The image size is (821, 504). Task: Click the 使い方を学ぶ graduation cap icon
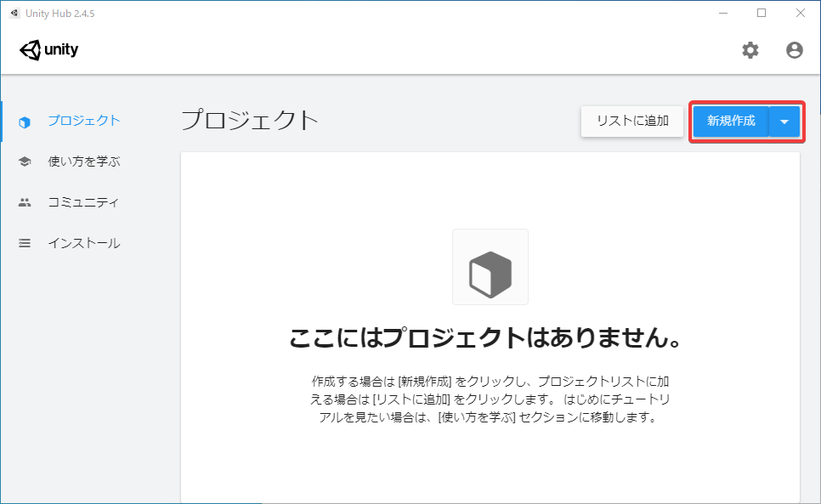pos(23,161)
